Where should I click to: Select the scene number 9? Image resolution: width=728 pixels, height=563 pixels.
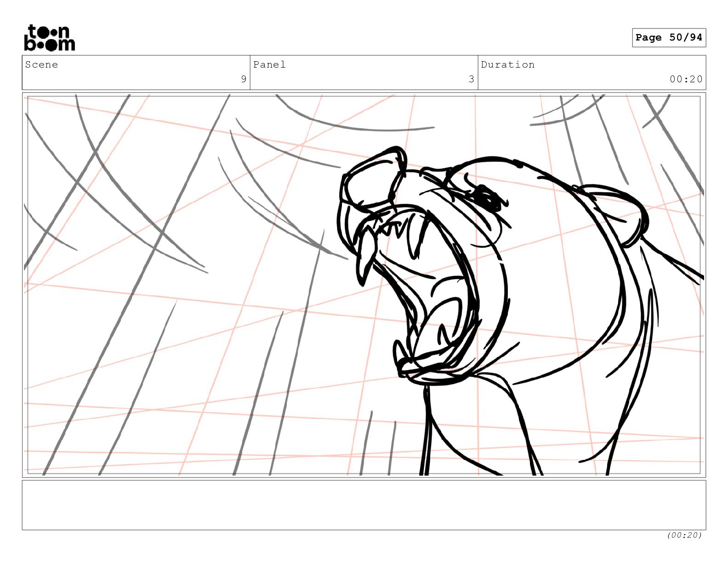(x=244, y=79)
